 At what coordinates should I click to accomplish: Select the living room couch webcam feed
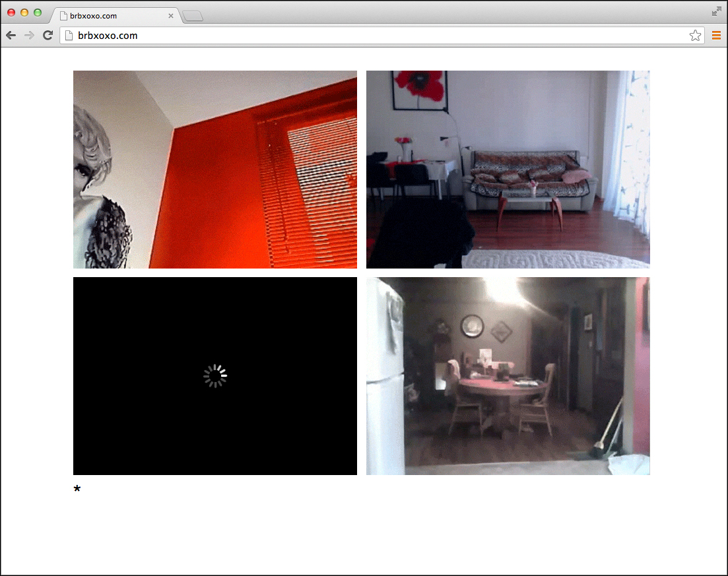pyautogui.click(x=508, y=170)
